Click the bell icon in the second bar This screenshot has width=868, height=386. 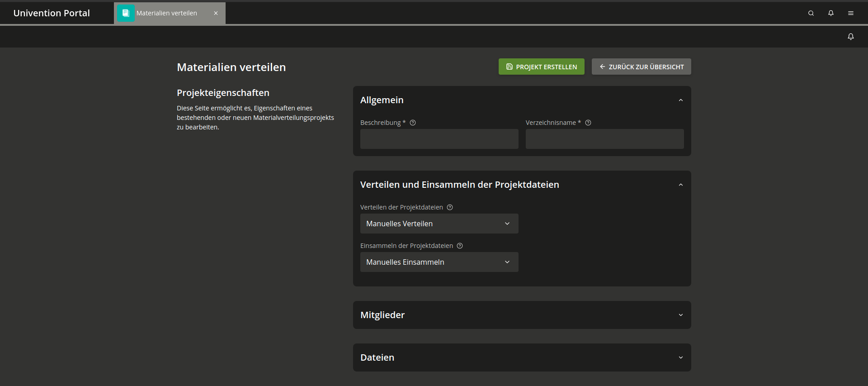pos(851,37)
